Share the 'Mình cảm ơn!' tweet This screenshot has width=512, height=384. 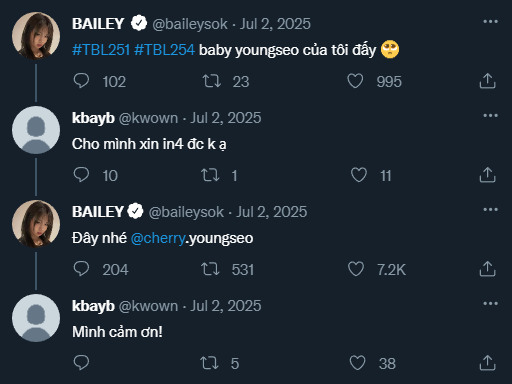click(x=487, y=363)
